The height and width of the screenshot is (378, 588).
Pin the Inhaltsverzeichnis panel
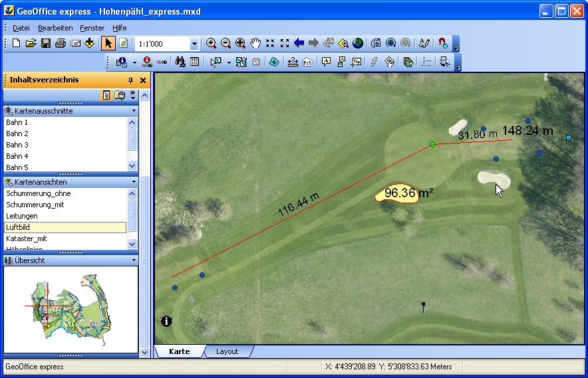click(x=130, y=80)
